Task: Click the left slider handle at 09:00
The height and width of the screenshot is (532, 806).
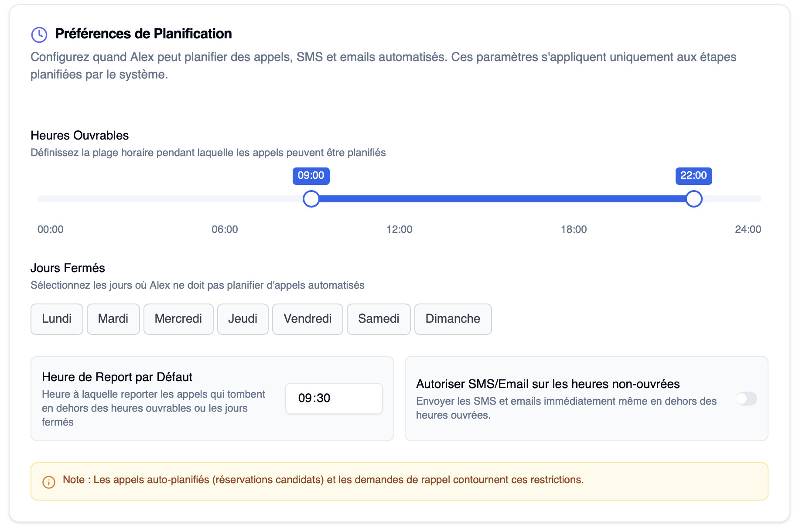Action: tap(311, 199)
